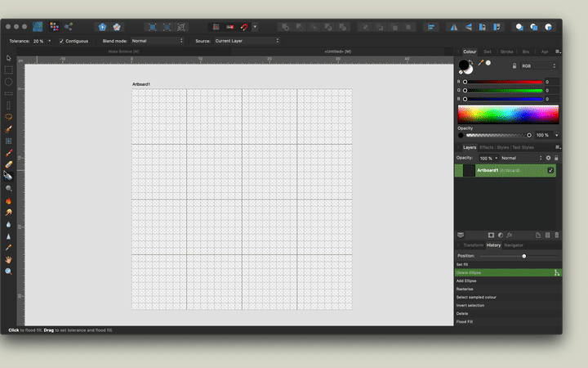Toggle the Colour panel lock icon
The width and height of the screenshot is (588, 368).
click(514, 66)
